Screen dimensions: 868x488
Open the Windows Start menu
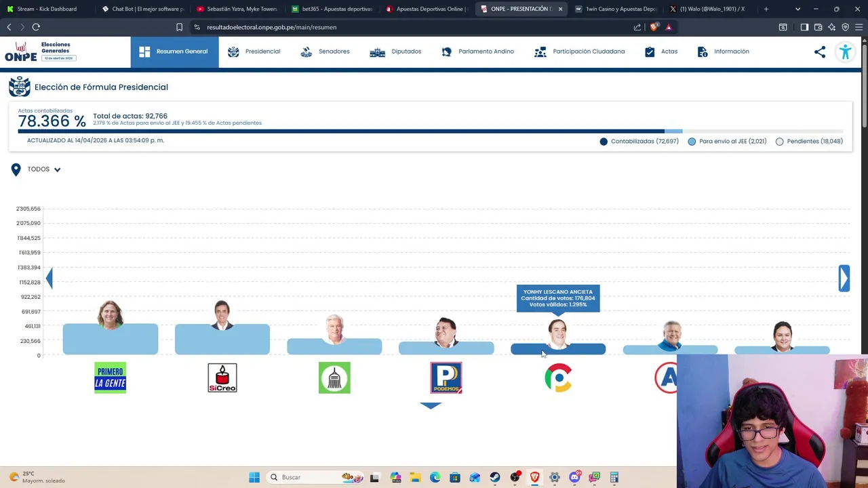point(254,477)
